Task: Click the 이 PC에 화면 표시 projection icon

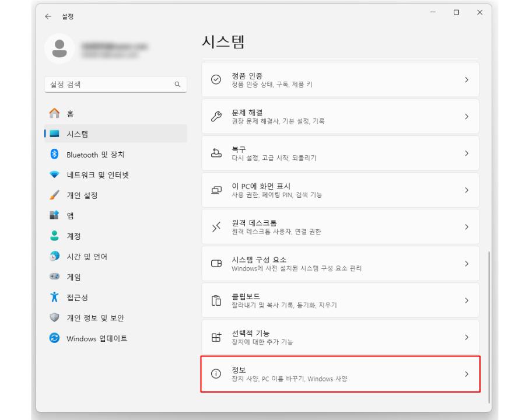Action: (216, 190)
